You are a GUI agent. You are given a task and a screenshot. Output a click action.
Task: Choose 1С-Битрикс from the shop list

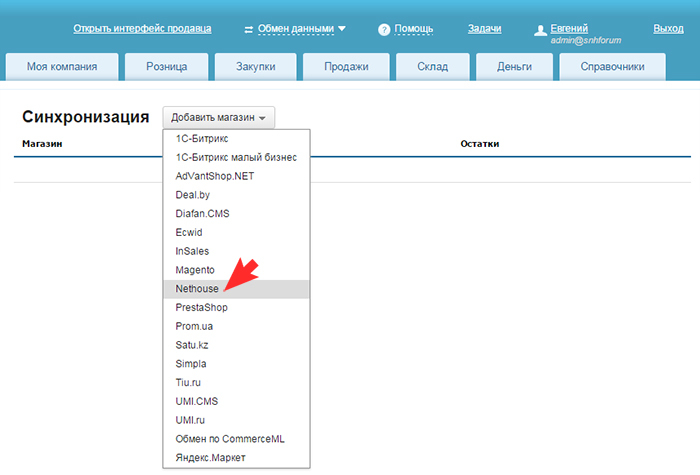click(x=236, y=139)
